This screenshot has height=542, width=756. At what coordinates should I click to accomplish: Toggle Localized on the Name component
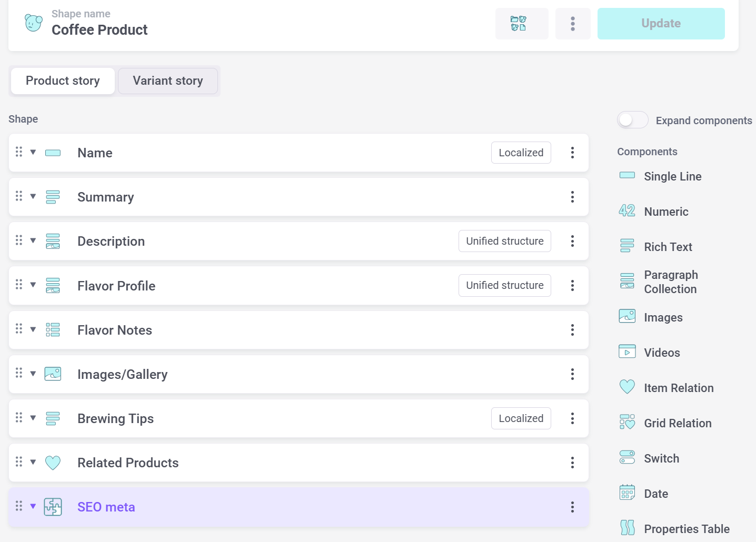pos(521,153)
